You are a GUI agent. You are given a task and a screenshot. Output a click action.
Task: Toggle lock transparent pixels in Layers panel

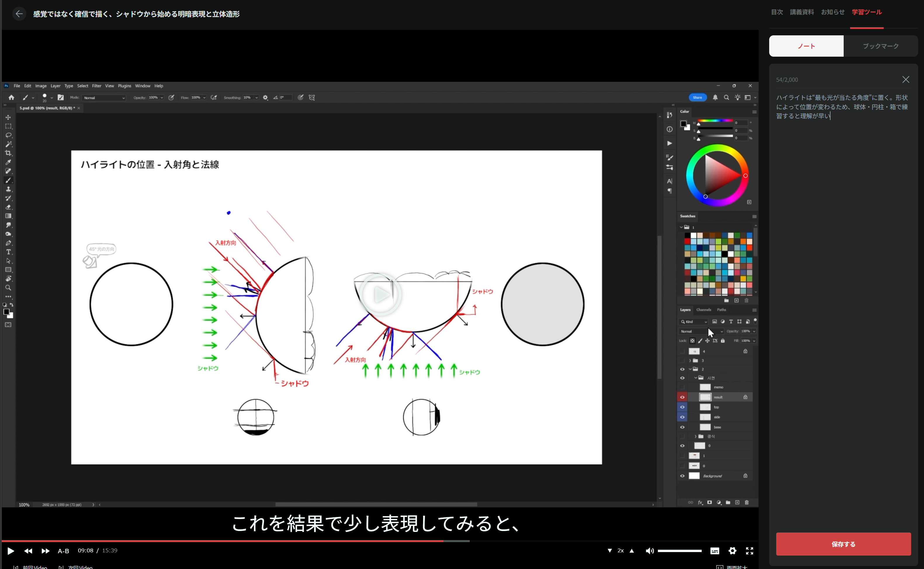click(692, 341)
